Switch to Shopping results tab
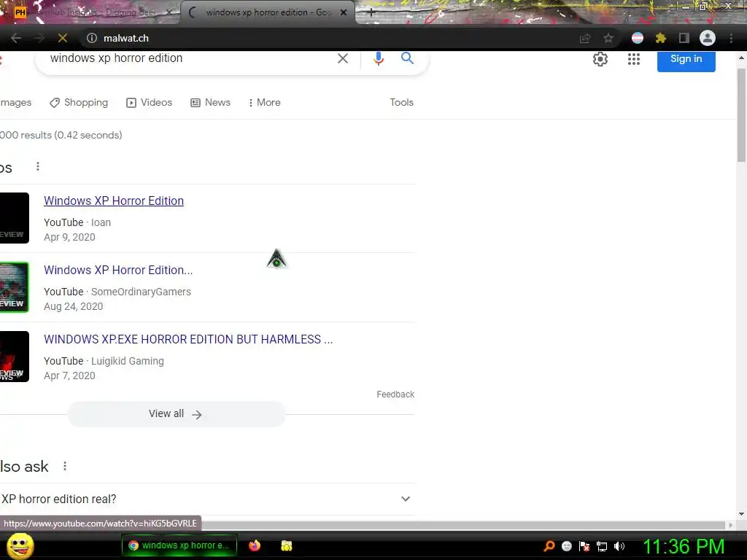The image size is (747, 560). 79,102
